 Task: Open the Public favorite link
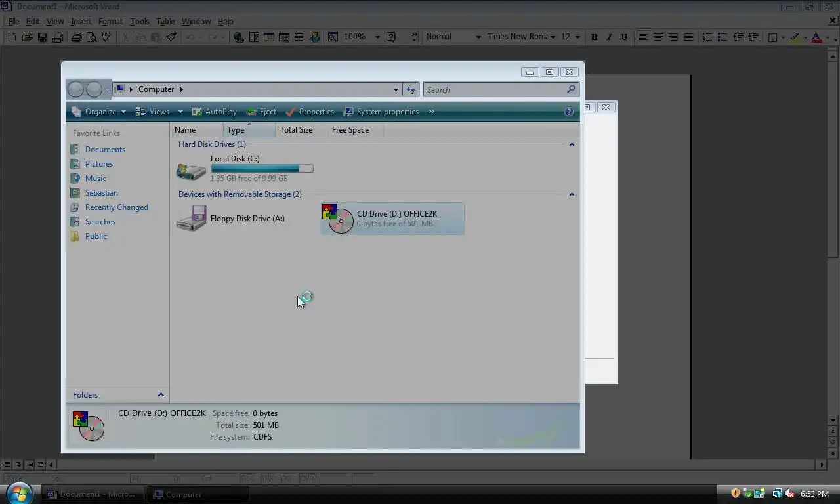pos(96,236)
